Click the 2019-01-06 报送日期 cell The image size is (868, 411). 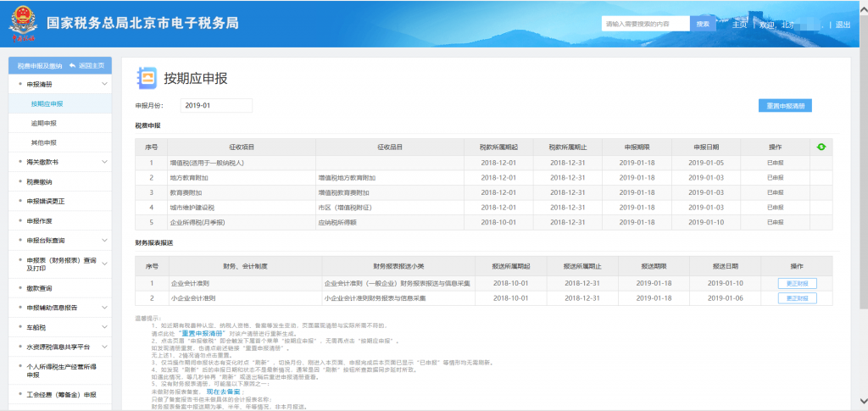pos(726,298)
